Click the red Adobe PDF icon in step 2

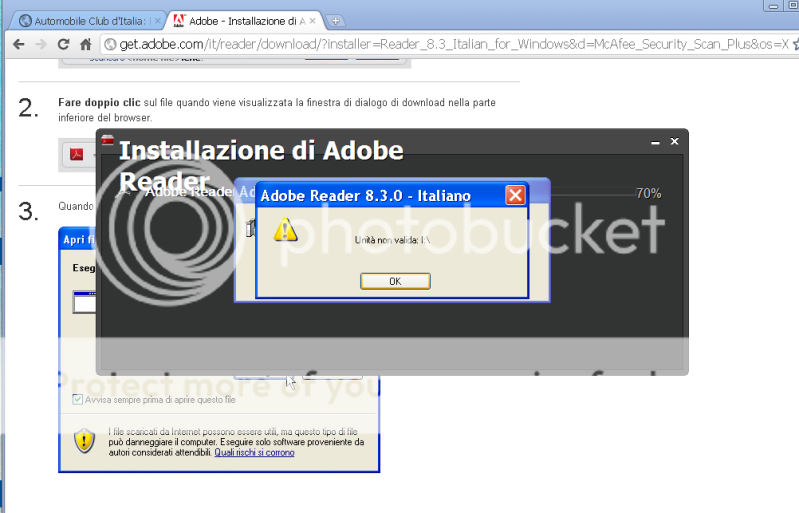[x=75, y=155]
